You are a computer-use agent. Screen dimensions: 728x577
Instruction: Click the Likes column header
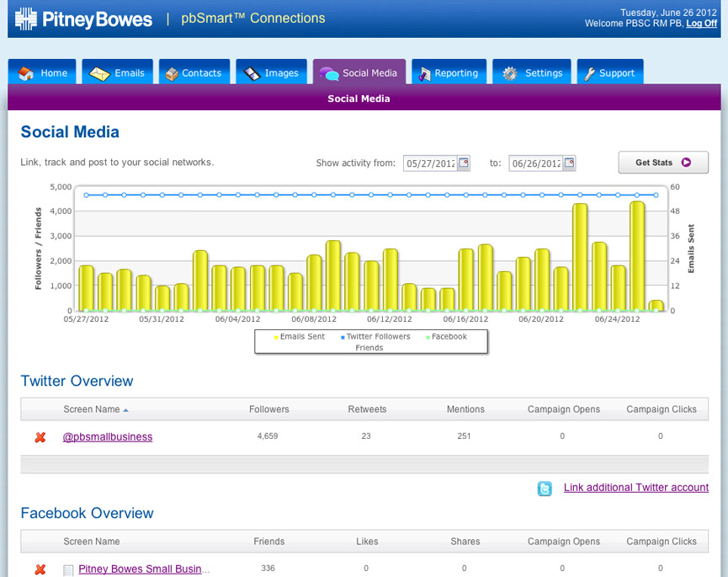tap(367, 542)
